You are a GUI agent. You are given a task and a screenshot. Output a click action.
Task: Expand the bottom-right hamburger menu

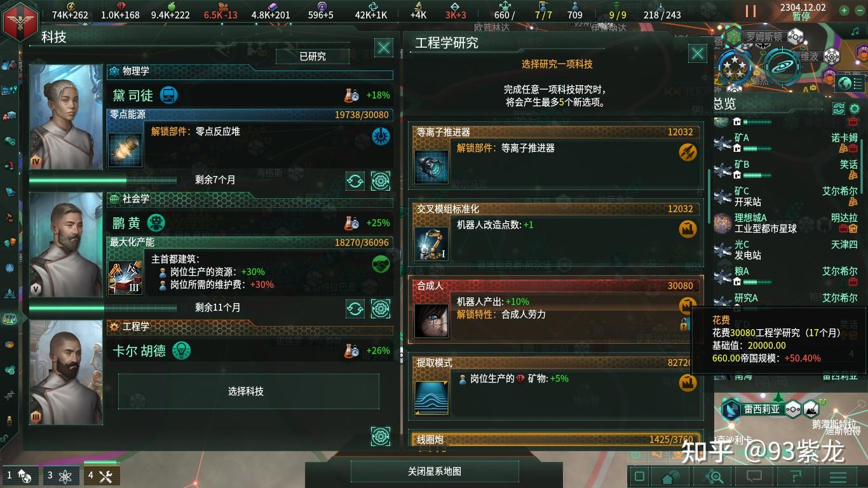pos(838,476)
